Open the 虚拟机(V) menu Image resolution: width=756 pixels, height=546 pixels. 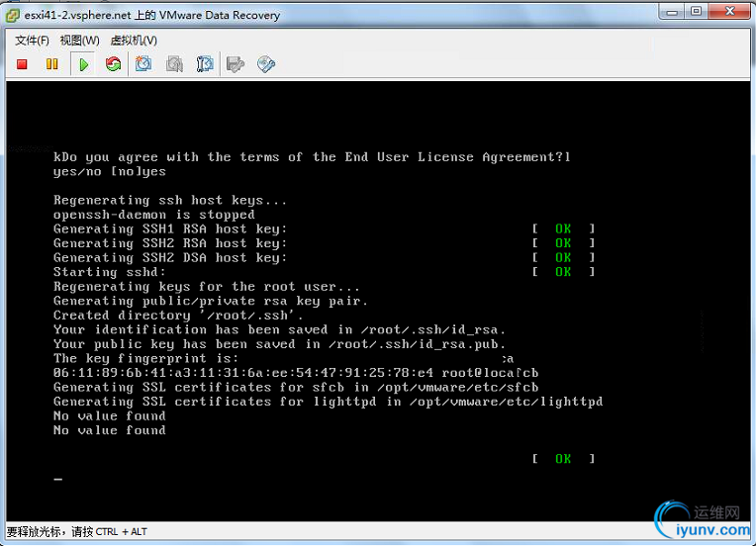[134, 41]
